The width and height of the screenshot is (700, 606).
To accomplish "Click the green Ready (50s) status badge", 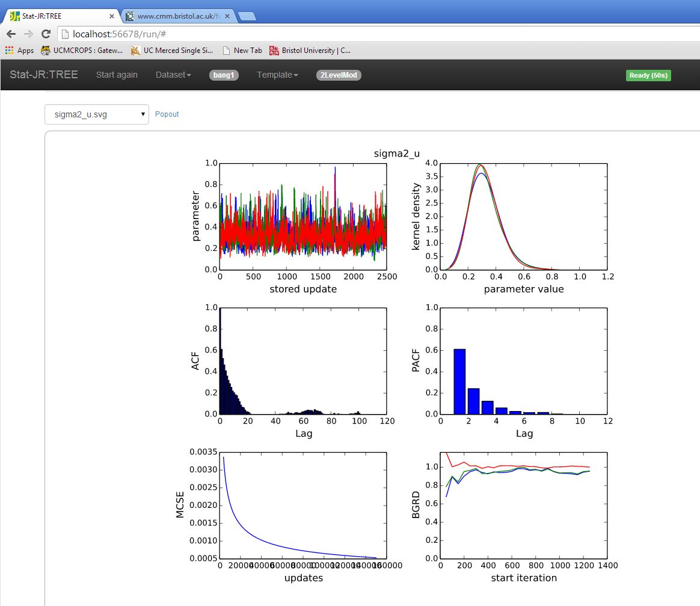I will pos(648,75).
